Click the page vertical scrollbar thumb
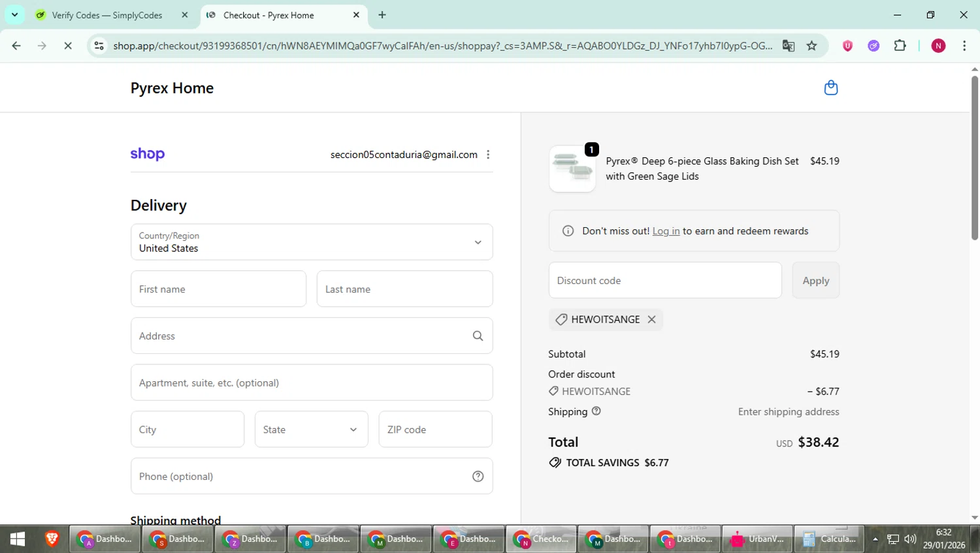The image size is (980, 553). pyautogui.click(x=975, y=157)
